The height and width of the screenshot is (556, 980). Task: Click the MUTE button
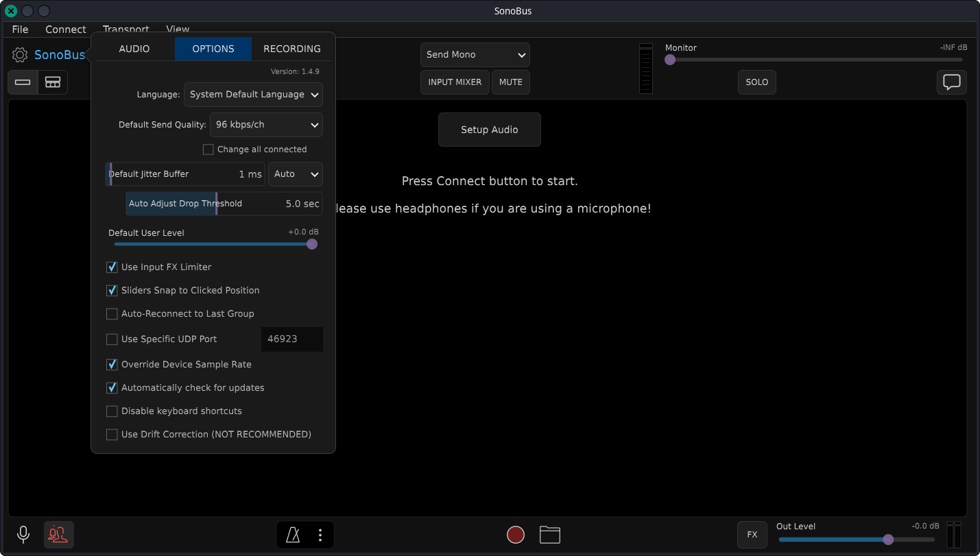point(511,82)
